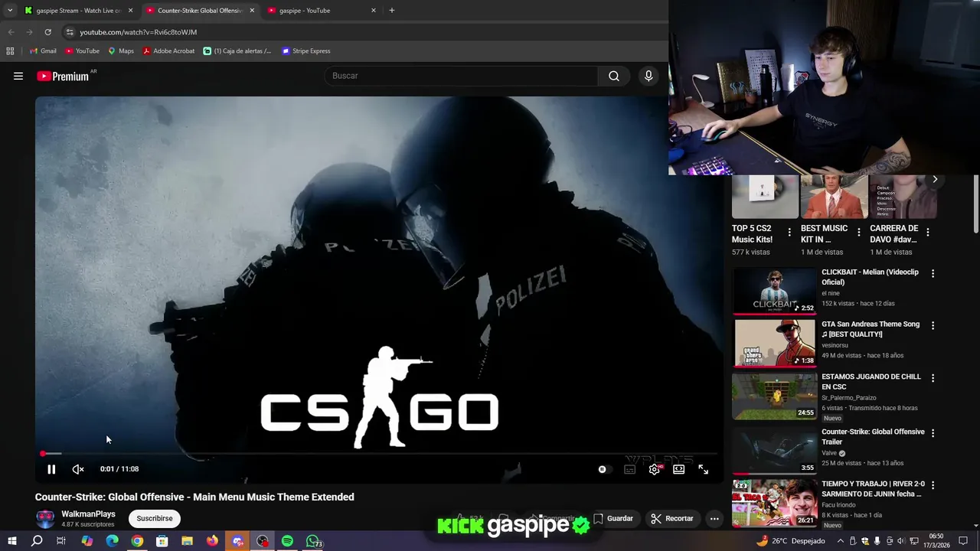
Task: Open options menu for CLICKBAIT - Melian video
Action: (933, 273)
